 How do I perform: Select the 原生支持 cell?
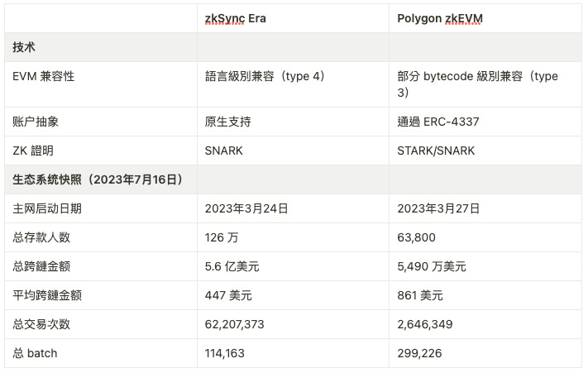(x=293, y=122)
